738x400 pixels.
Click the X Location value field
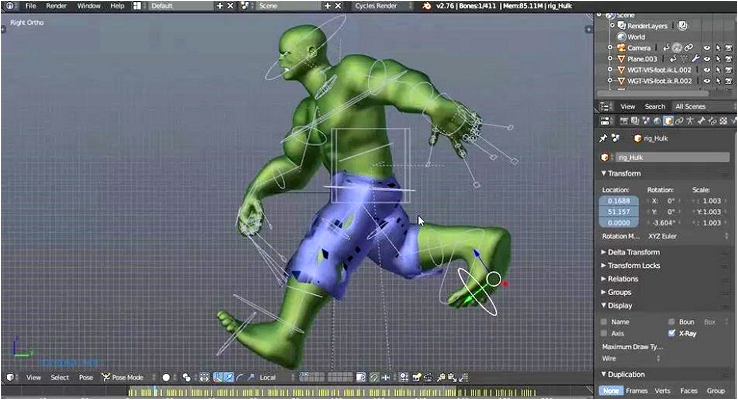[620, 200]
